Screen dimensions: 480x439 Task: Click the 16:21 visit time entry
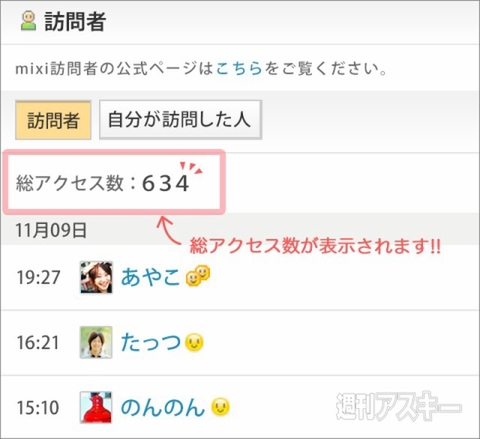(38, 343)
